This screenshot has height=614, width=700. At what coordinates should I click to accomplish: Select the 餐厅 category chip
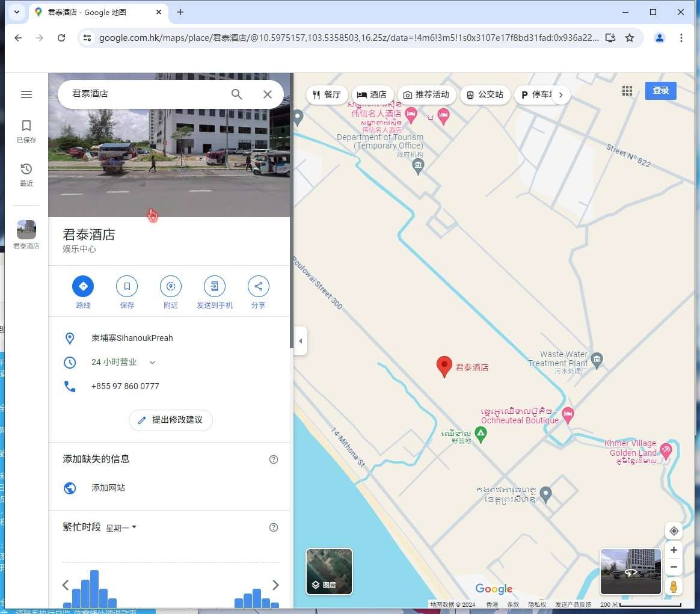327,94
